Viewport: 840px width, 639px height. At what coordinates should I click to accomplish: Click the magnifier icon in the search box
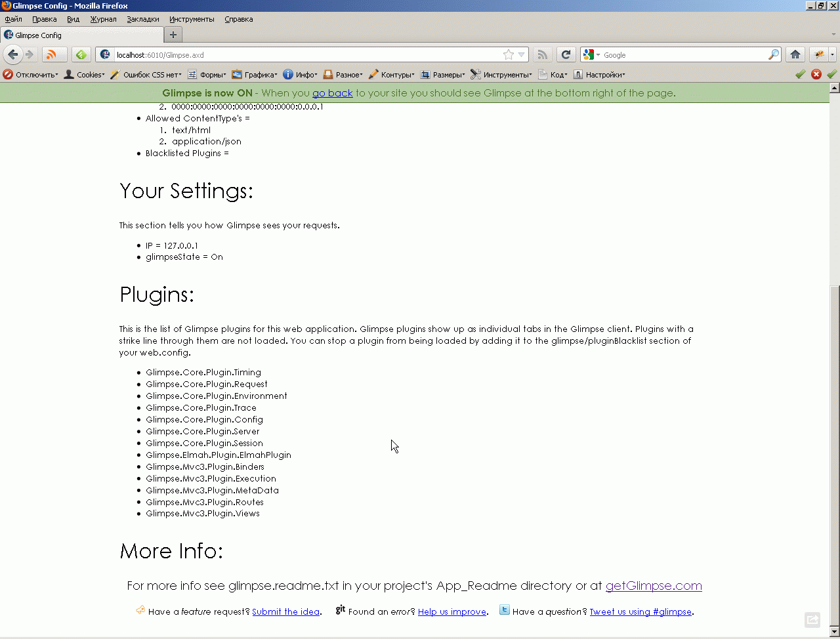pos(774,54)
